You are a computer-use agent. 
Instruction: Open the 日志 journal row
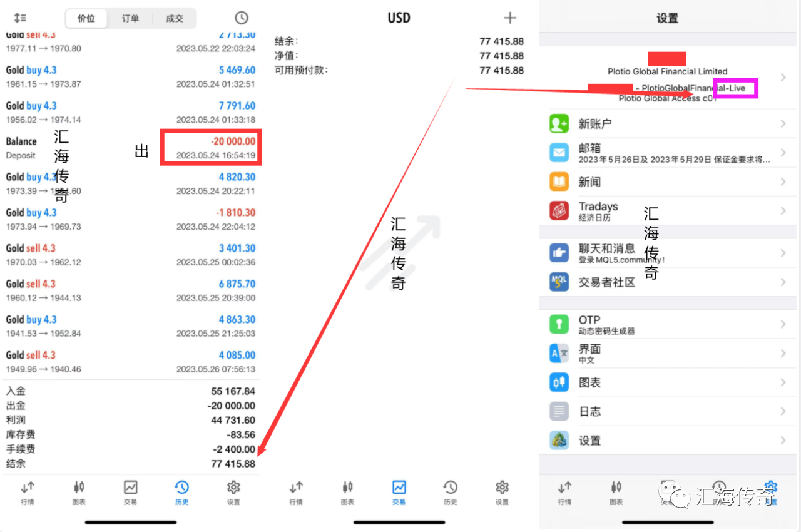point(670,411)
